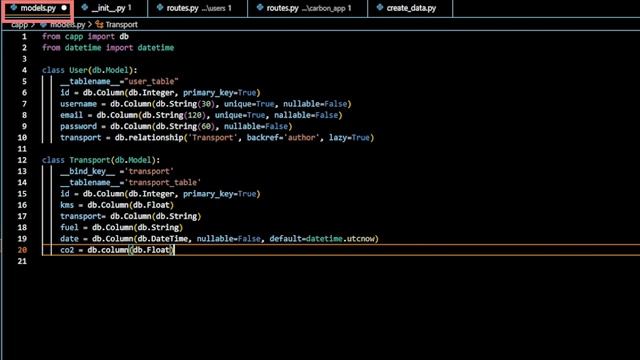Click 'from datetime import datetime' line
The width and height of the screenshot is (640, 360).
[x=108, y=48]
